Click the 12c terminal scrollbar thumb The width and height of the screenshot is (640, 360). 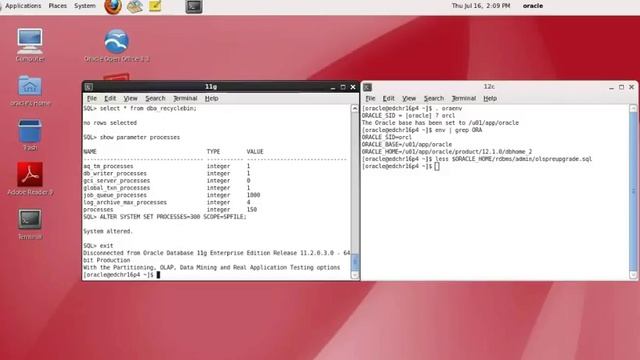633,191
